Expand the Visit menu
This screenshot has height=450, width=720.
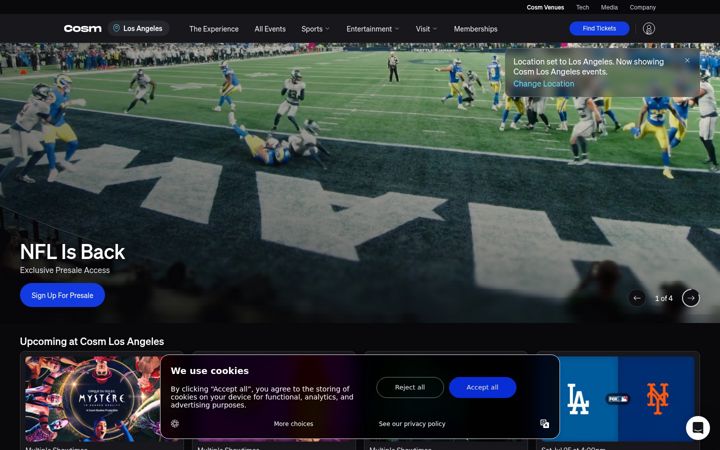tap(426, 29)
